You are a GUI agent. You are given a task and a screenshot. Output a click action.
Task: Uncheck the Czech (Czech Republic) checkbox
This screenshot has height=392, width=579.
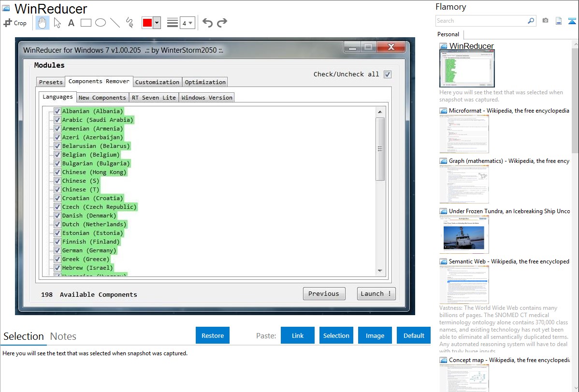[57, 207]
